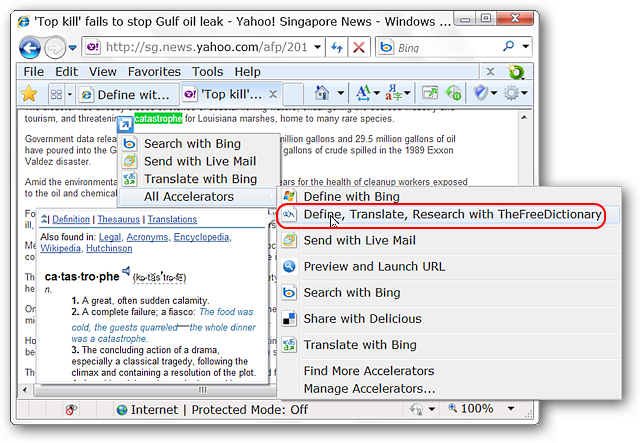This screenshot has height=443, width=640.
Task: Select Send with Live Mail in short menu
Action: [x=199, y=161]
